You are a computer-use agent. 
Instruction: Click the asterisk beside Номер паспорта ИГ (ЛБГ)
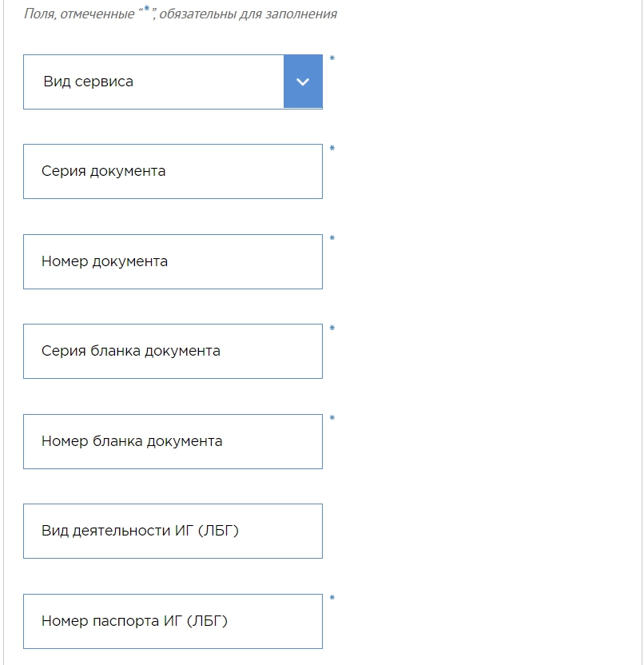pyautogui.click(x=332, y=598)
